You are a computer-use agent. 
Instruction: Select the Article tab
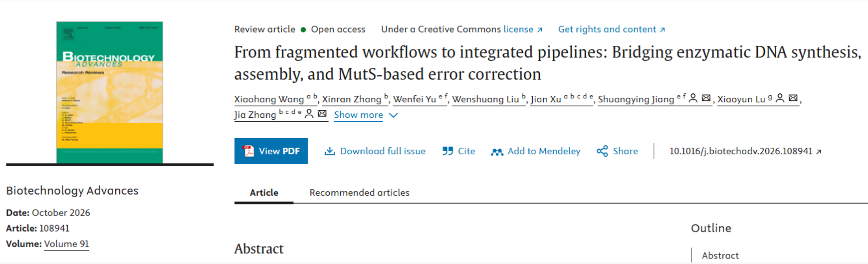tap(264, 193)
